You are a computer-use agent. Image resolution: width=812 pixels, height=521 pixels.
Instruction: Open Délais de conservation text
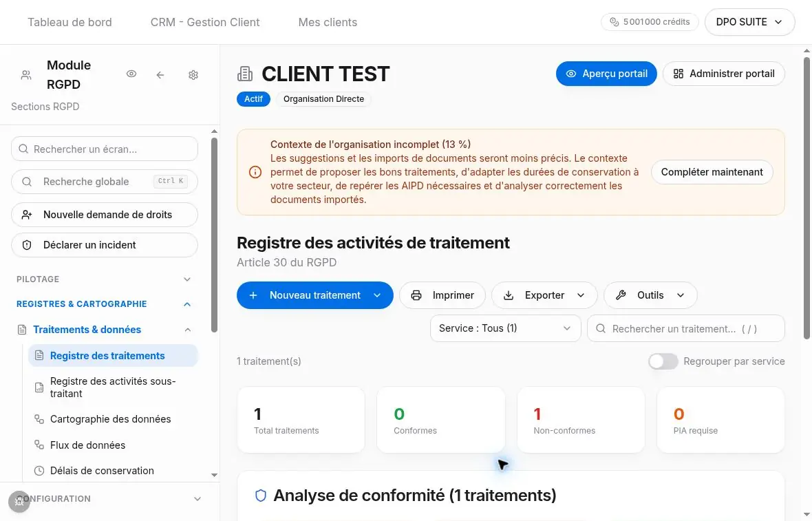[102, 471]
